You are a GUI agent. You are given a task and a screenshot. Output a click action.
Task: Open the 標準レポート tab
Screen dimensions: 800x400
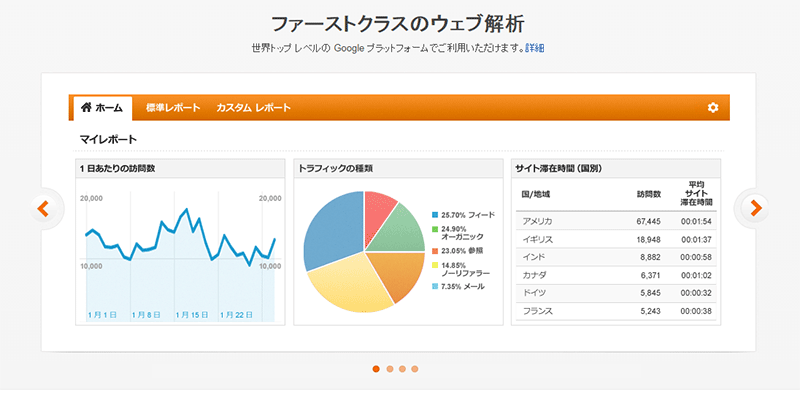coord(173,108)
